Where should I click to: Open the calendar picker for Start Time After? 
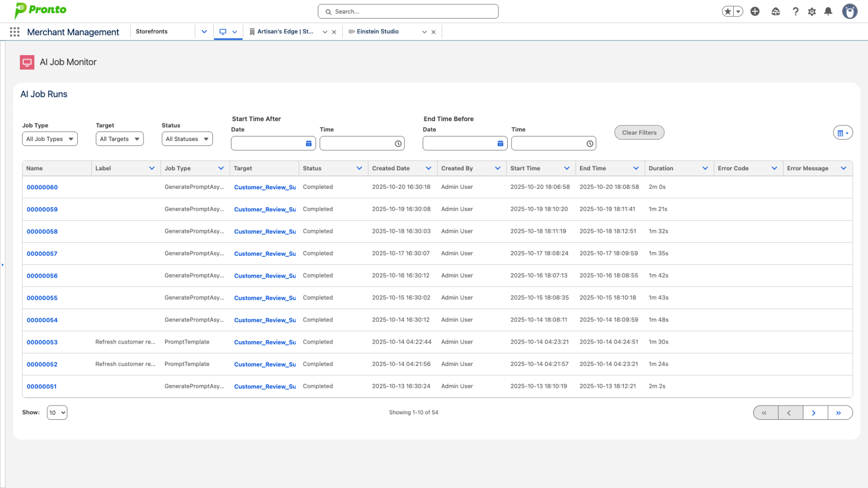click(308, 143)
